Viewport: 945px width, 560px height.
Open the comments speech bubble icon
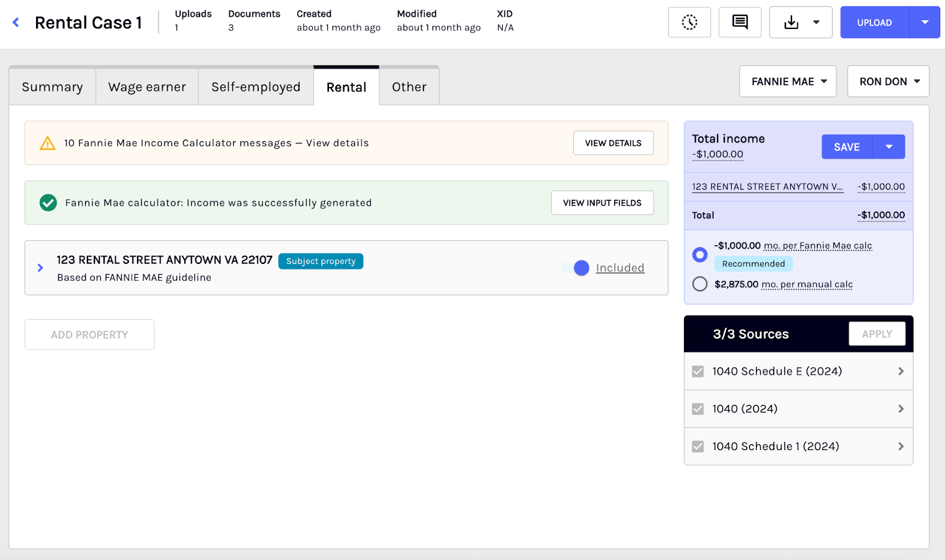740,22
